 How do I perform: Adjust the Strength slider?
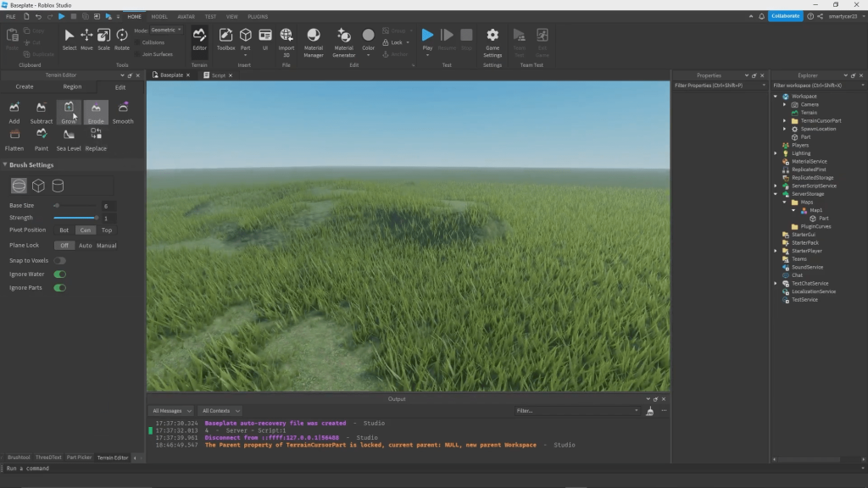pyautogui.click(x=75, y=218)
